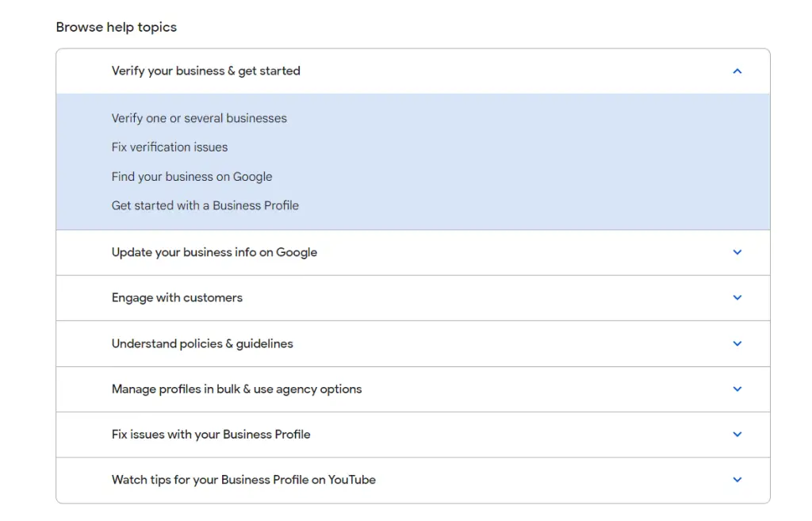The image size is (812, 521).
Task: Click 'Manage profiles in bulk & use agency options' heading
Action: 236,389
